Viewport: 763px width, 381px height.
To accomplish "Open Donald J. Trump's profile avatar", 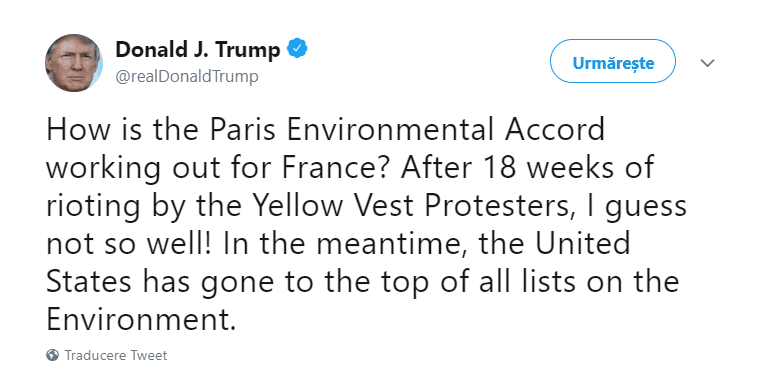I will 74,63.
